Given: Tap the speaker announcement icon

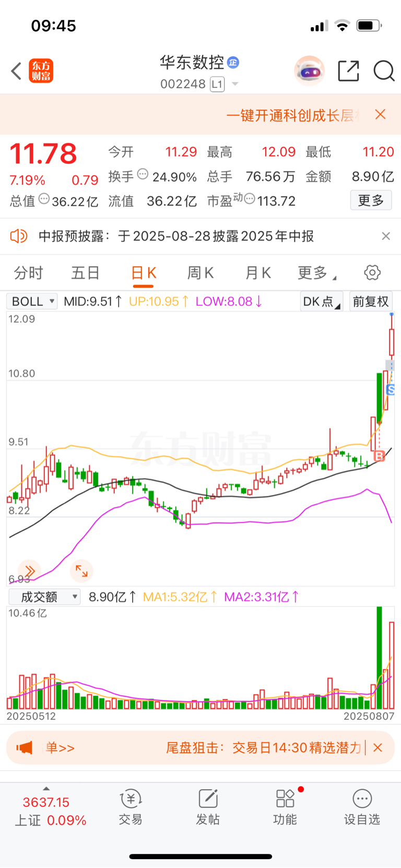Looking at the screenshot, I should pyautogui.click(x=19, y=236).
